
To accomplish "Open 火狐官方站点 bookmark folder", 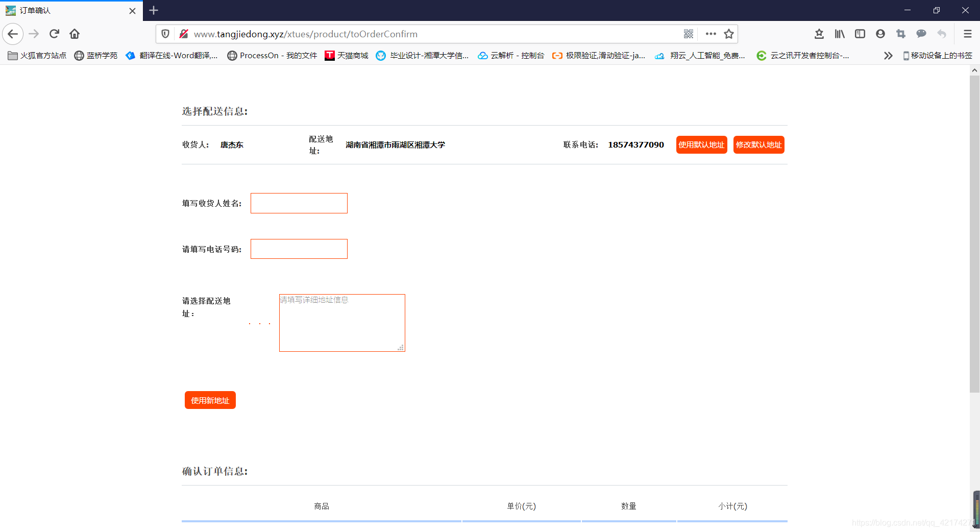I will 37,56.
